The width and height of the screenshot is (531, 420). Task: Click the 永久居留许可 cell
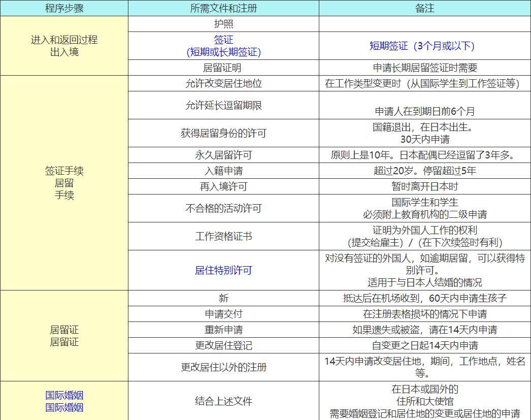pyautogui.click(x=223, y=155)
